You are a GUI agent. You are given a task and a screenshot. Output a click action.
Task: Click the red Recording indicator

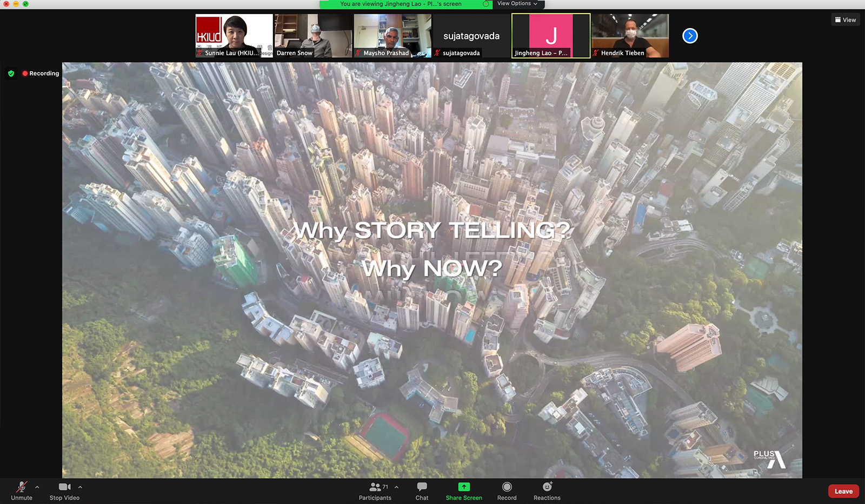41,73
